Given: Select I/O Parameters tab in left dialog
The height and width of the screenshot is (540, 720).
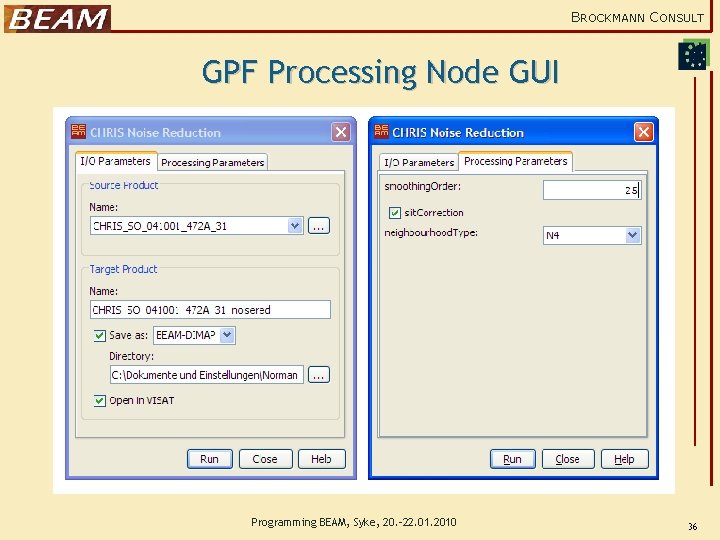Looking at the screenshot, I should (x=116, y=161).
